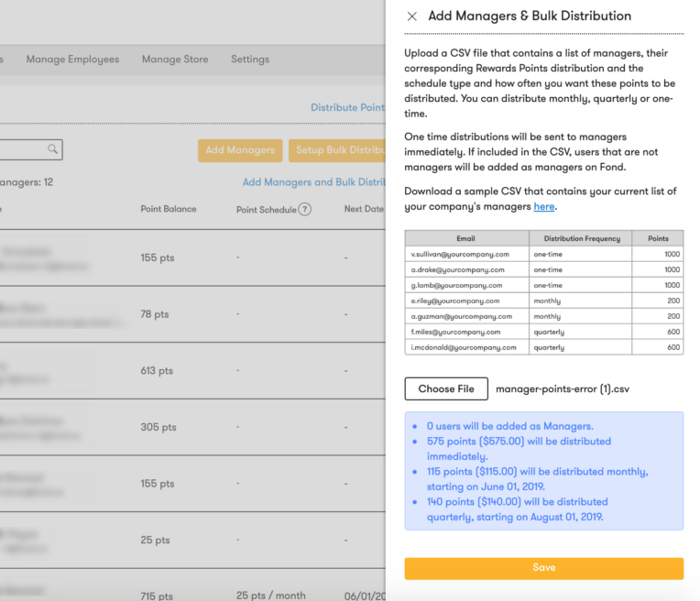Click the Points header in sample table
This screenshot has width=700, height=601.
click(x=658, y=238)
